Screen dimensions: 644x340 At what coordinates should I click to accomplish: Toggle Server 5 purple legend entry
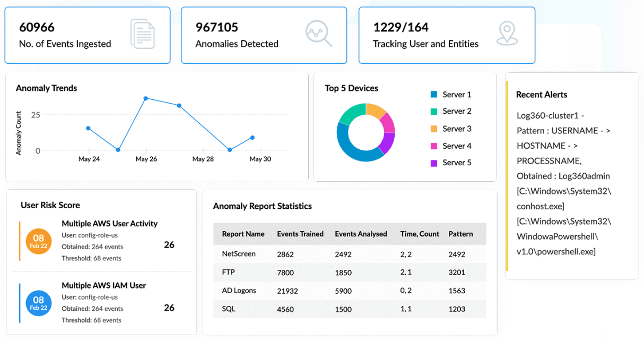pyautogui.click(x=450, y=163)
